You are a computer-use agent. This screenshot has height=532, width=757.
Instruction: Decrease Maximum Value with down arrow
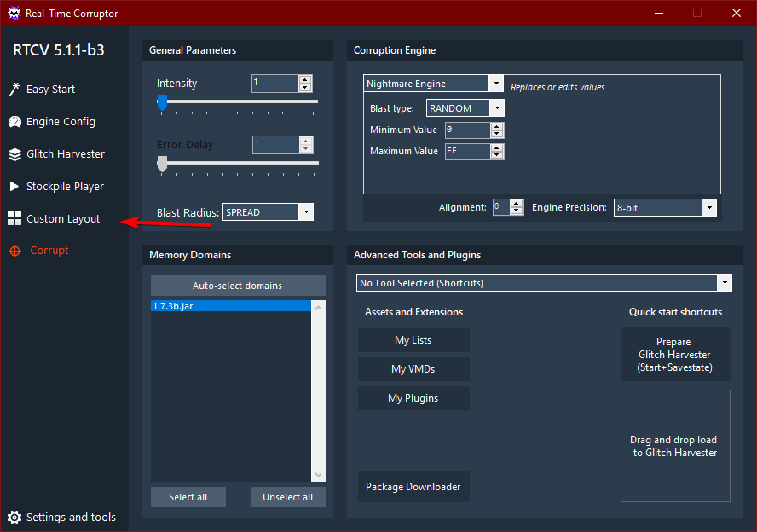click(x=497, y=155)
